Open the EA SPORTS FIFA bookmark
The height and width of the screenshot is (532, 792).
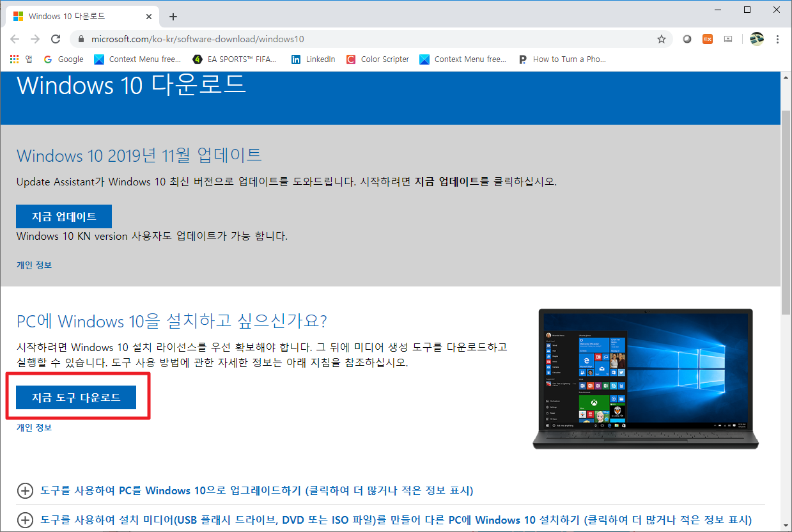click(235, 59)
